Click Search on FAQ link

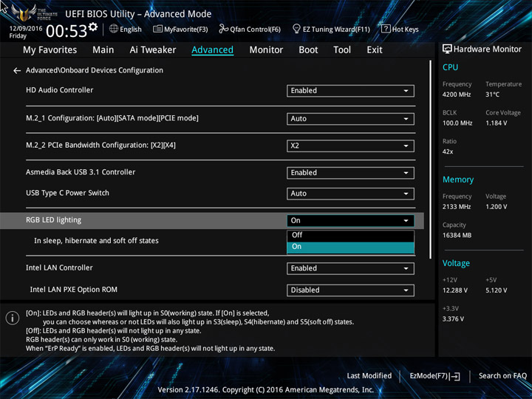[502, 376]
